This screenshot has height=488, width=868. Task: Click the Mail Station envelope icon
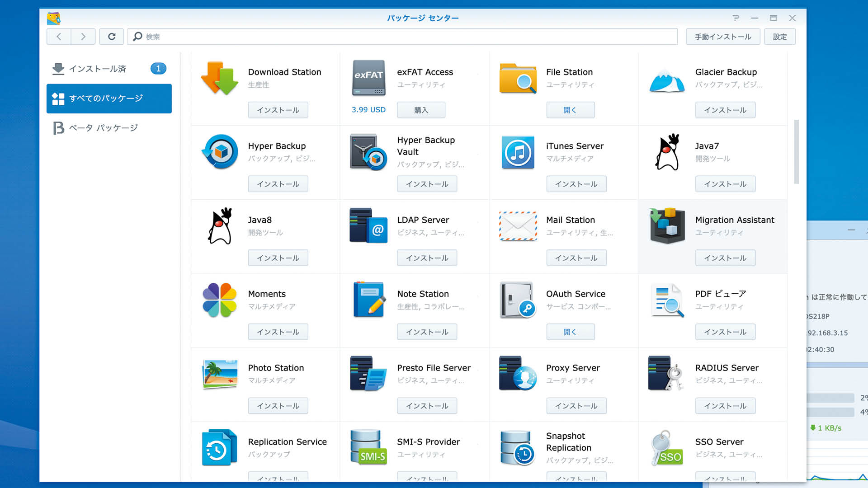[x=518, y=226]
